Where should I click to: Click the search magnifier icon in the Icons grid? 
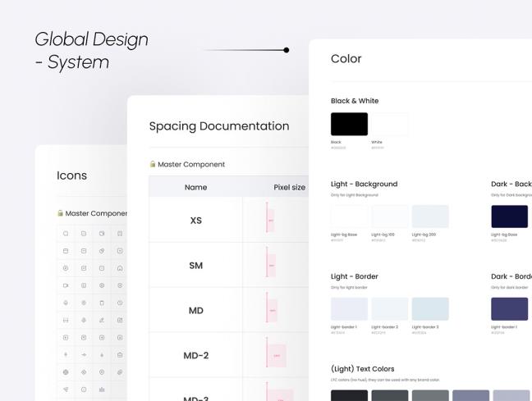(66, 234)
